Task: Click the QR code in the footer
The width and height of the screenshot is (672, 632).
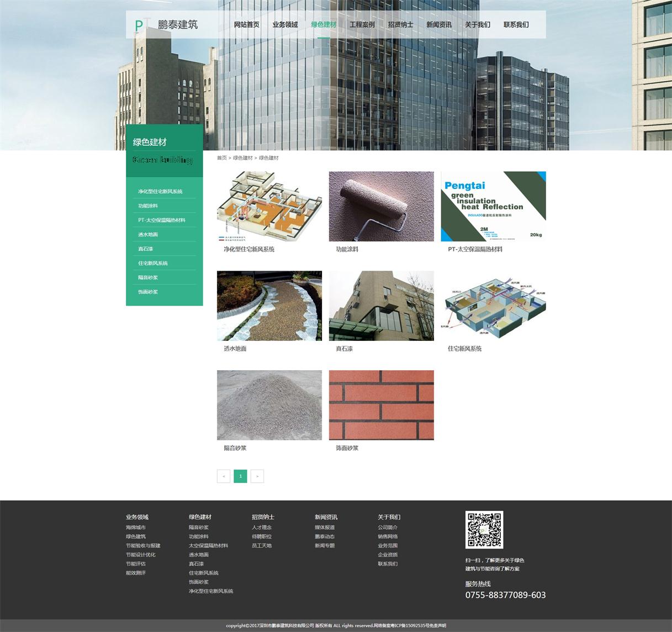Action: 484,530
